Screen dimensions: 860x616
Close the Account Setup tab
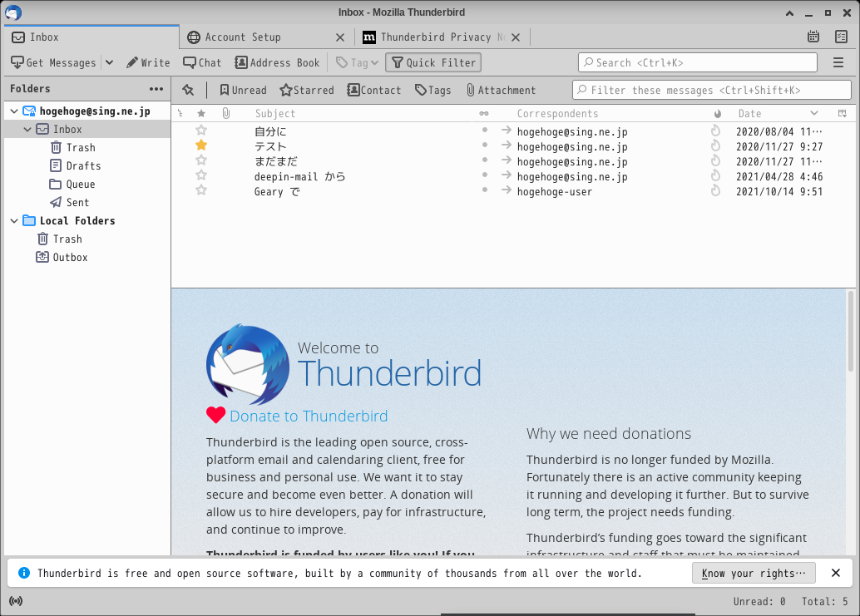pyautogui.click(x=340, y=37)
